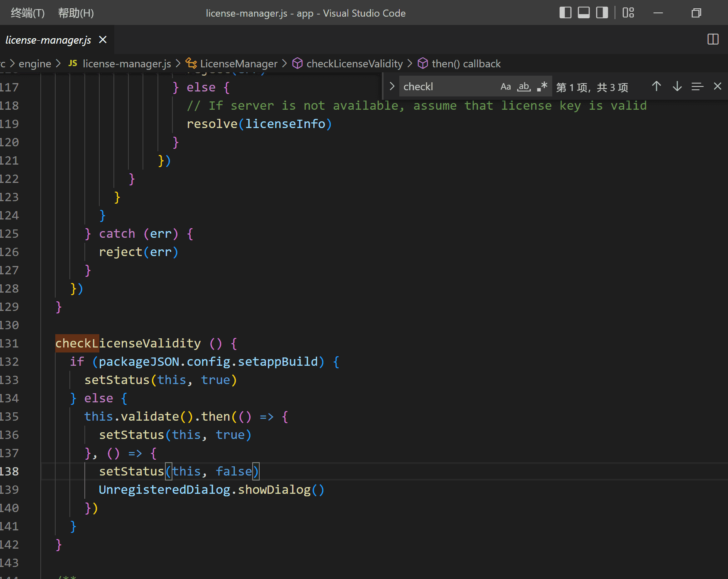This screenshot has width=728, height=579.
Task: Click UnregisteredDialog.showDialog() call
Action: pos(212,490)
